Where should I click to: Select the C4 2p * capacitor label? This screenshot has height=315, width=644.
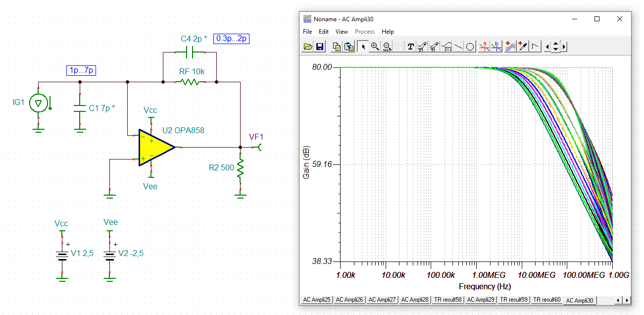click(x=194, y=38)
